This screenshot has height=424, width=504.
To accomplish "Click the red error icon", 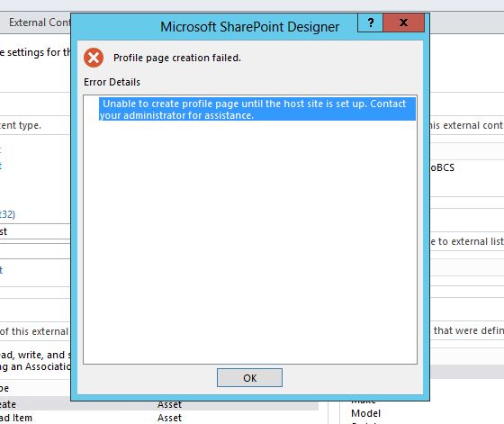I will 94,58.
